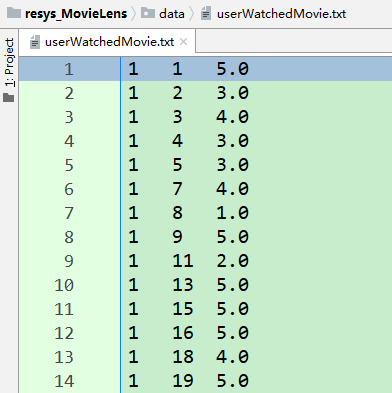Click the breadcrumb text file icon
This screenshot has height=393, width=392.
point(206,14)
